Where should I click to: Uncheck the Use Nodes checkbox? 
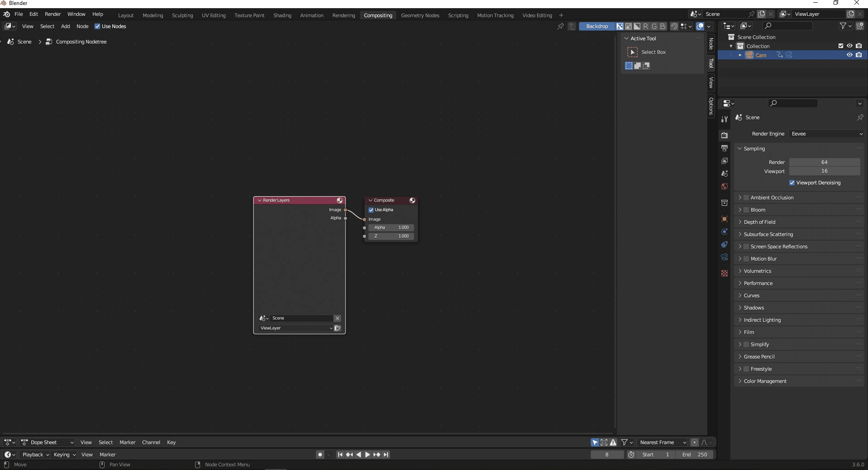[x=97, y=26]
